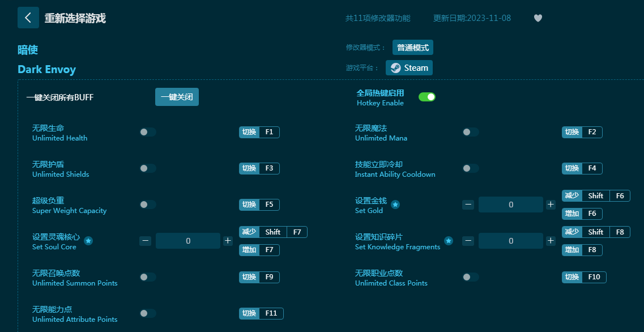This screenshot has height=332, width=644.
Task: Enable the Unlimited Health toggle
Action: [x=148, y=132]
